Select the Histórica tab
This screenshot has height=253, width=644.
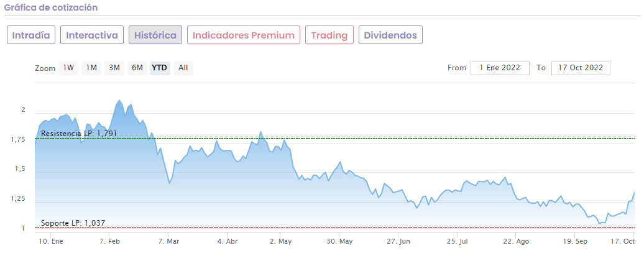[155, 35]
